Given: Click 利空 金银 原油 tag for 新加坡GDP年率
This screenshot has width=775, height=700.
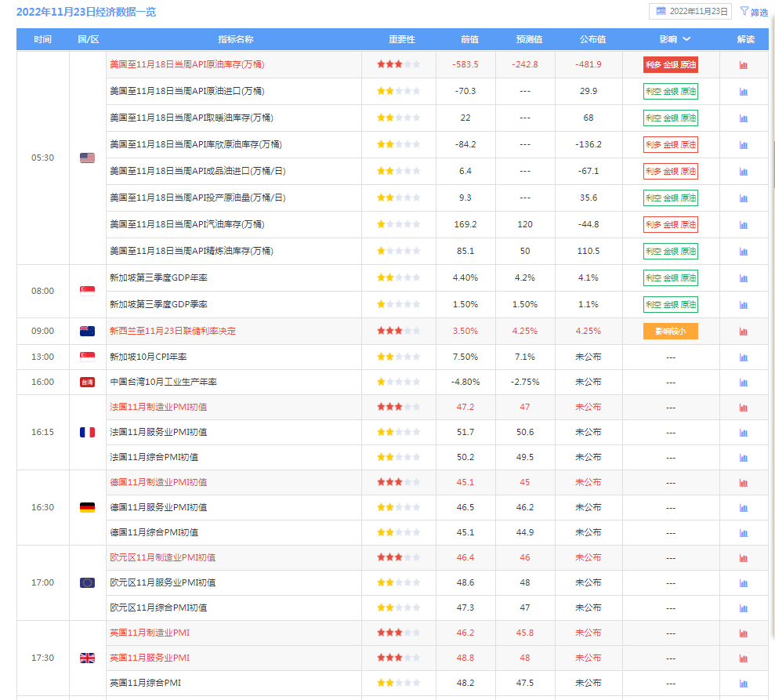Looking at the screenshot, I should click(x=671, y=277).
